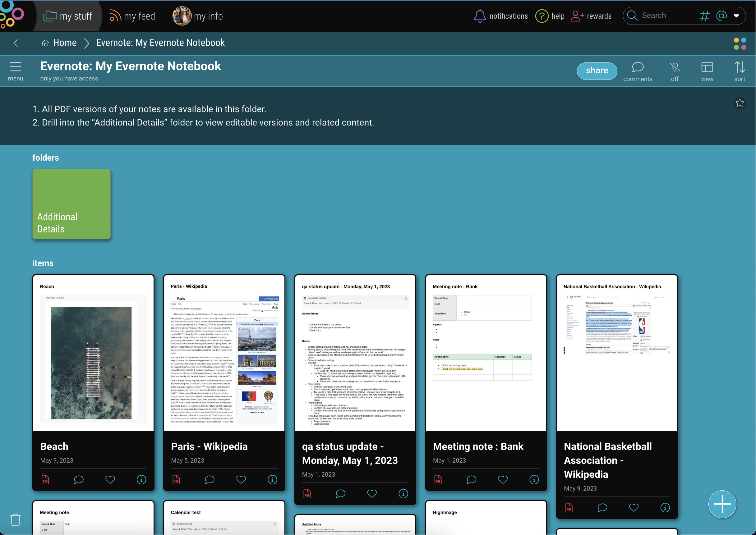
Task: Open rewards
Action: point(591,16)
